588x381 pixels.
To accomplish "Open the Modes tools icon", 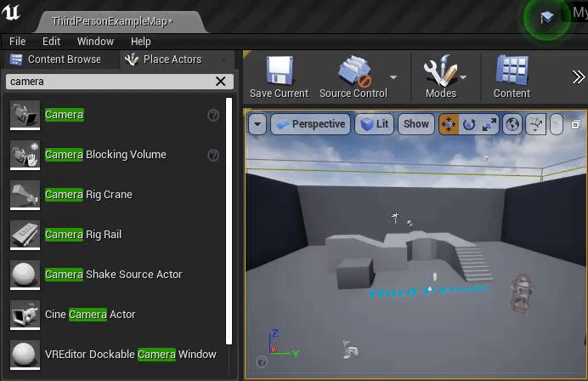I will coord(441,71).
